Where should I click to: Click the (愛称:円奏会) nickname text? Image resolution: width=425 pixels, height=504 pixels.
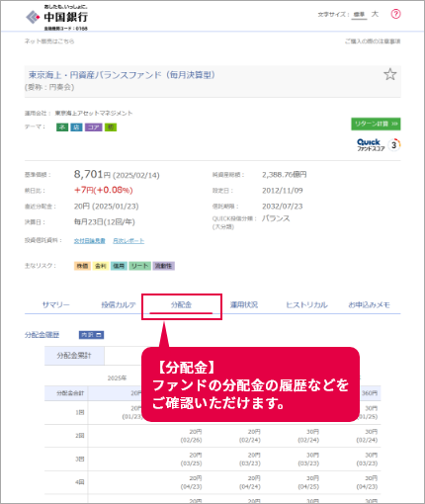(49, 87)
